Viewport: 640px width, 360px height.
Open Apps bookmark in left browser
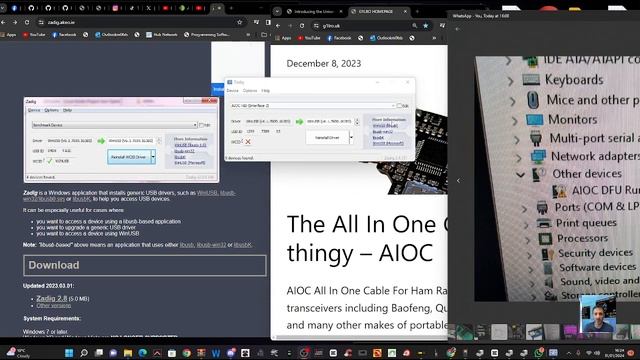(8, 35)
